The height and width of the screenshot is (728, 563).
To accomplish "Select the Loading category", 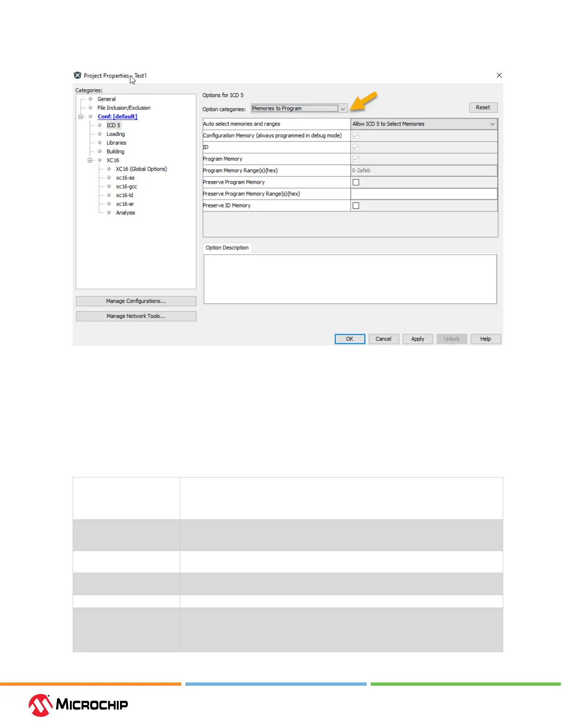I will click(x=115, y=134).
